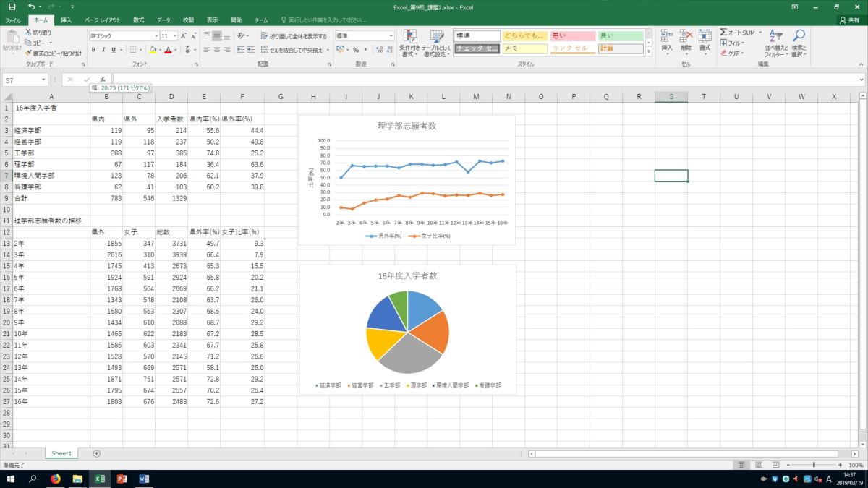Select the pie chart 16年度入学者数

[407, 330]
